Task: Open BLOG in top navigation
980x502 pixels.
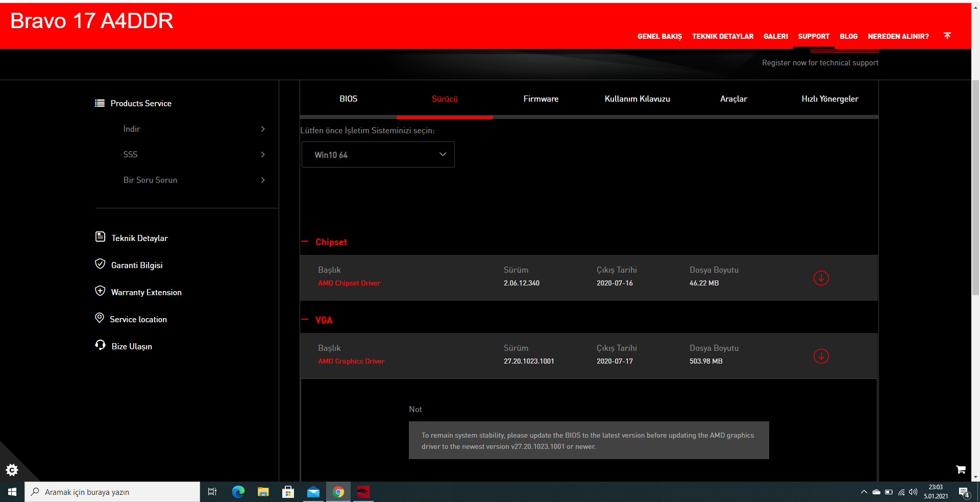Action: pos(849,36)
